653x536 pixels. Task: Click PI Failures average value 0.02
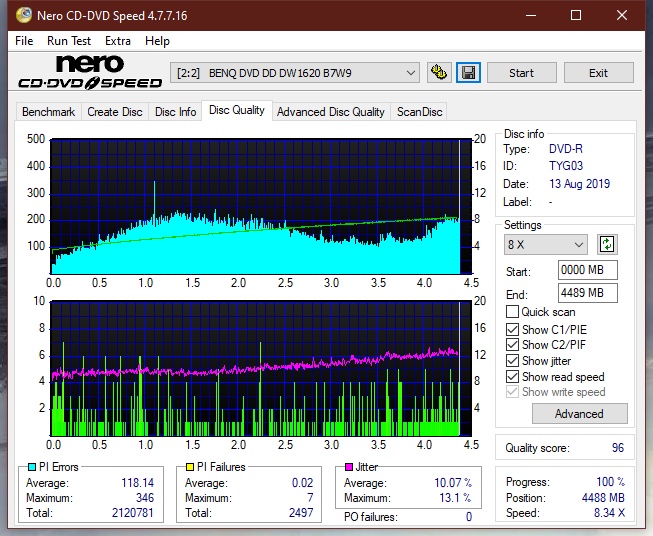pos(302,483)
